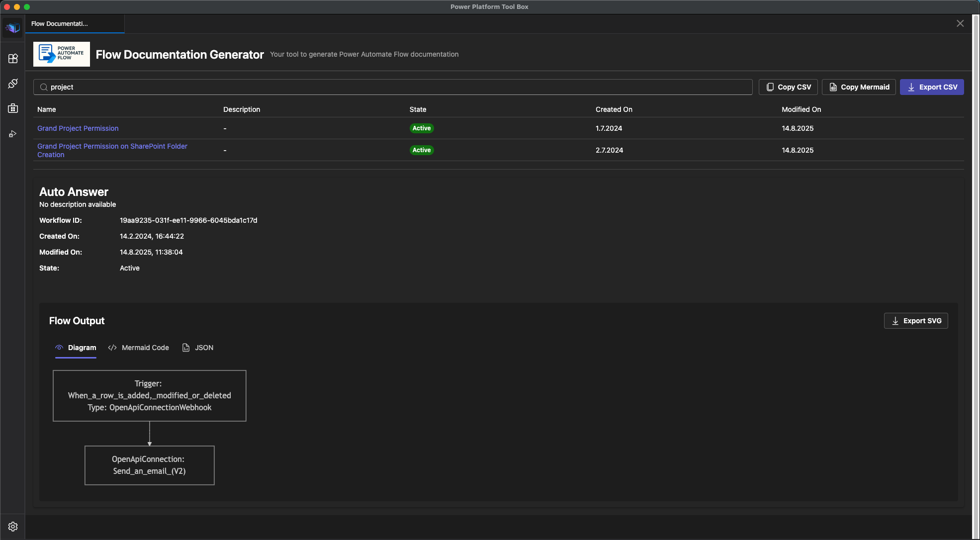Click the Power Platform Tool Box logo
Image resolution: width=980 pixels, height=540 pixels.
click(12, 28)
